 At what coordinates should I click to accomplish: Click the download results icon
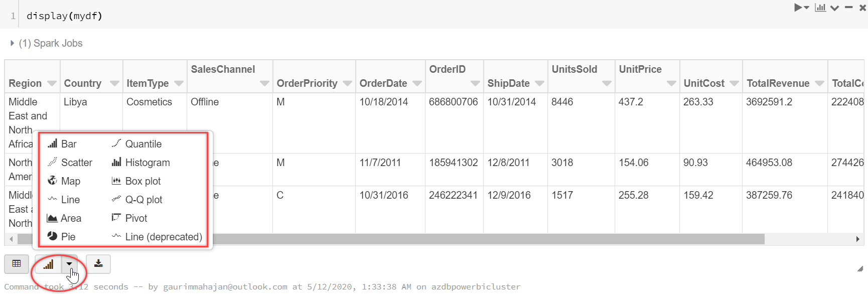coord(98,264)
